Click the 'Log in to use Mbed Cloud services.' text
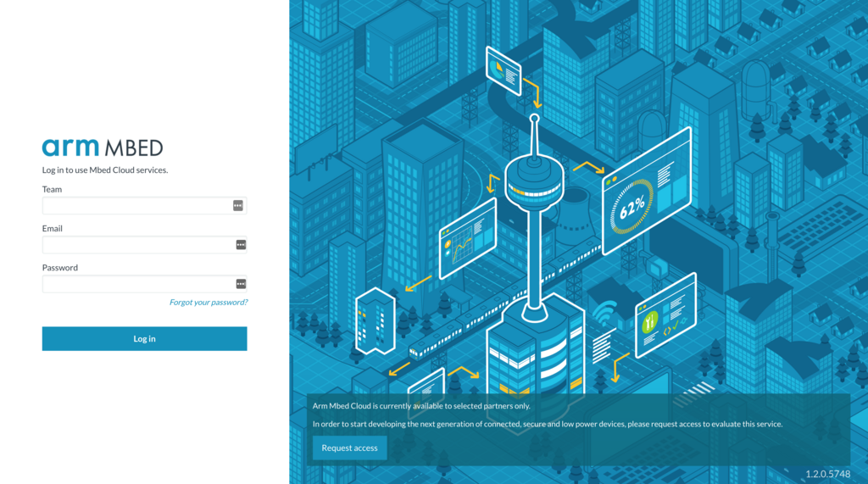 coord(105,170)
